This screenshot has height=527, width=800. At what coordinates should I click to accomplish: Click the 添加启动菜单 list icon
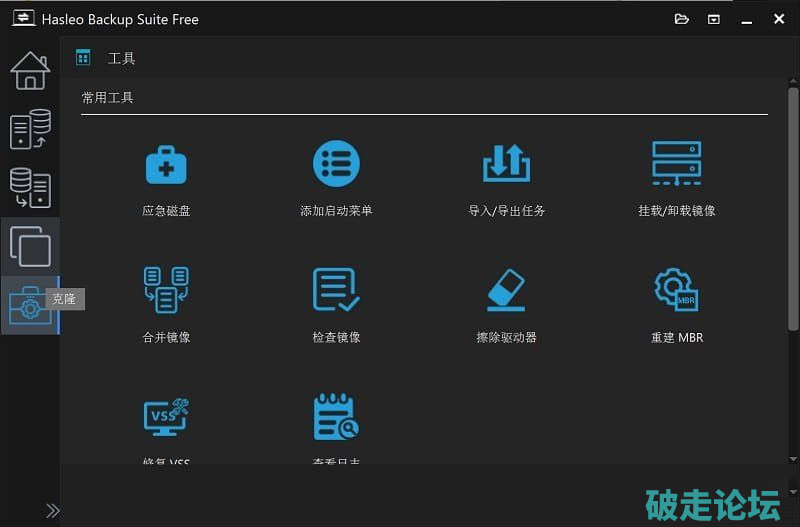[x=336, y=164]
